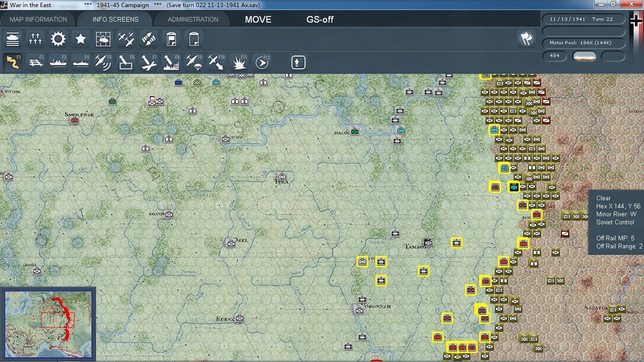This screenshot has height=362, width=644.
Task: Activate Bomb Unit mode (F6) icon
Action: click(126, 62)
